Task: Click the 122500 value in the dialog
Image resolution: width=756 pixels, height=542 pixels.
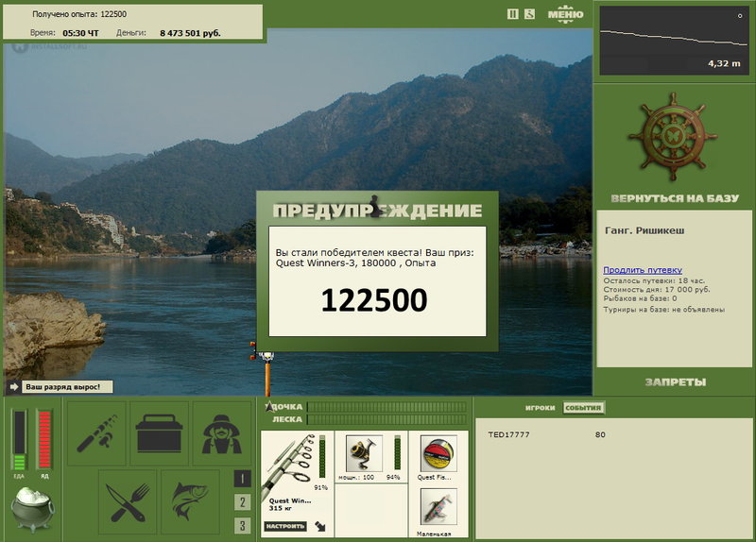Action: [374, 300]
